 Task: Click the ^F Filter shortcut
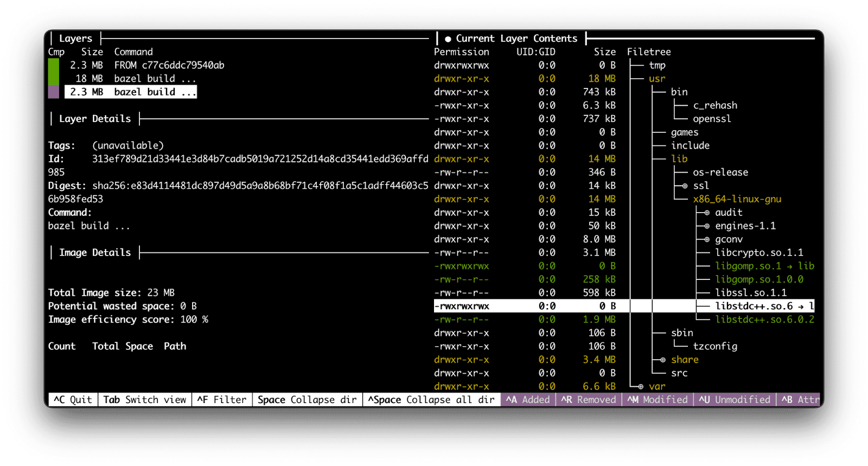click(222, 400)
